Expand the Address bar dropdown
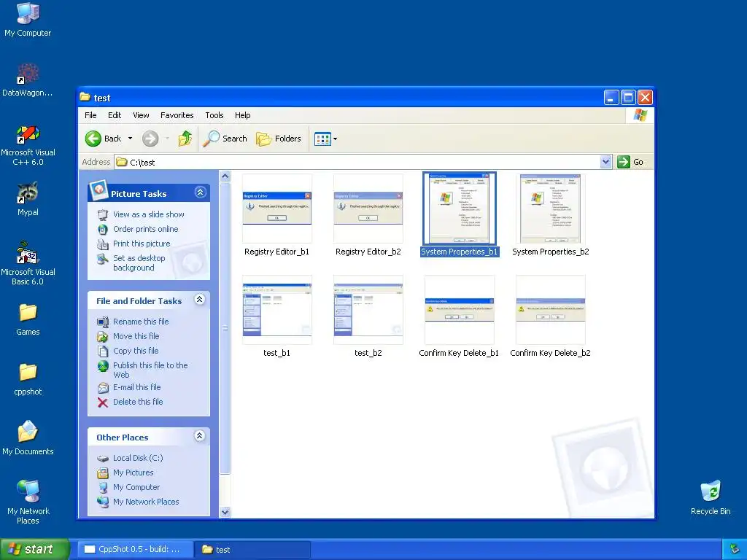The width and height of the screenshot is (747, 560). point(605,162)
